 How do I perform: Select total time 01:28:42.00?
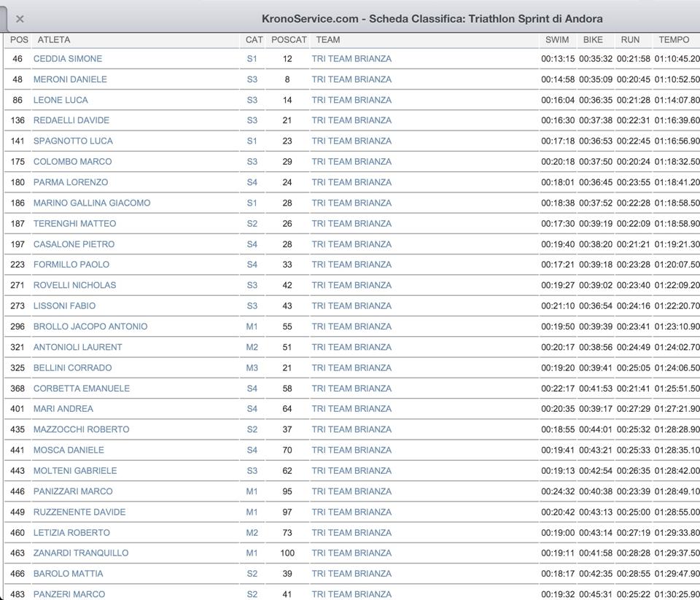(677, 470)
